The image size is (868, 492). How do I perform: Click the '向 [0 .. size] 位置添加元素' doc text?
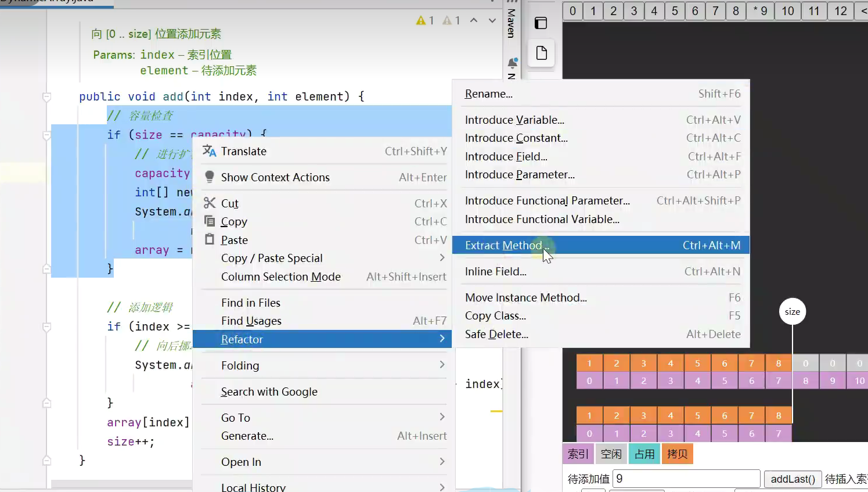(x=156, y=34)
